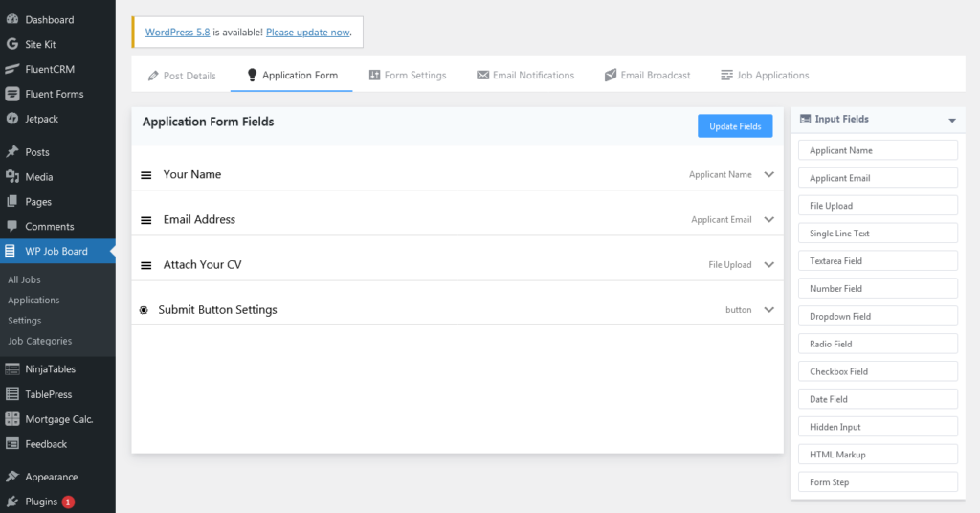Grab the drag handle for Your Name
The width and height of the screenshot is (980, 513).
click(146, 175)
